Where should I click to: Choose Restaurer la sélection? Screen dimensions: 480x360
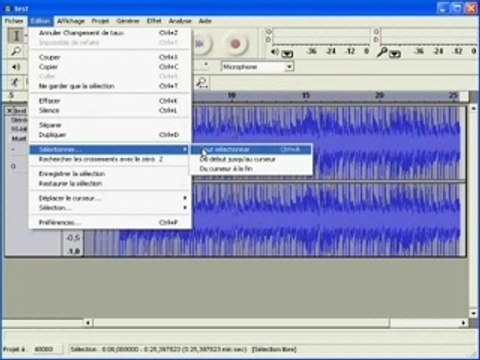coord(110,183)
